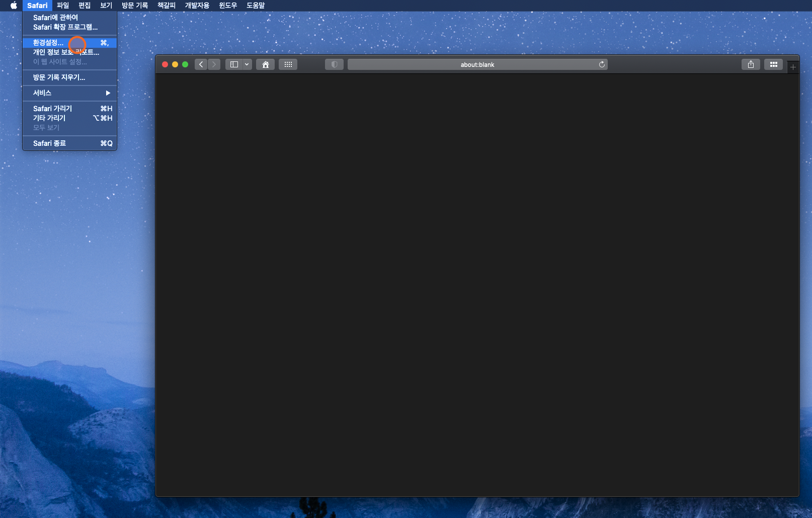Quit via Safari 종료 menu item
The height and width of the screenshot is (518, 812).
click(x=69, y=143)
